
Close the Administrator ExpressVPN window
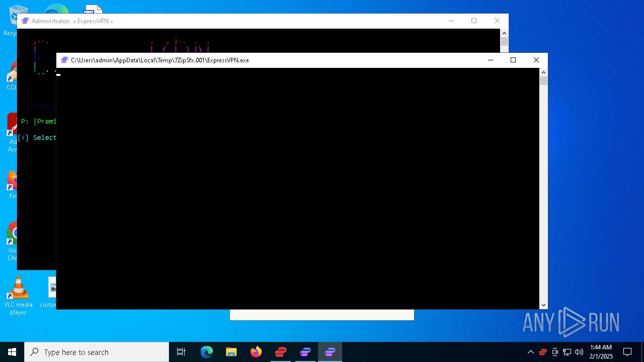coord(497,21)
